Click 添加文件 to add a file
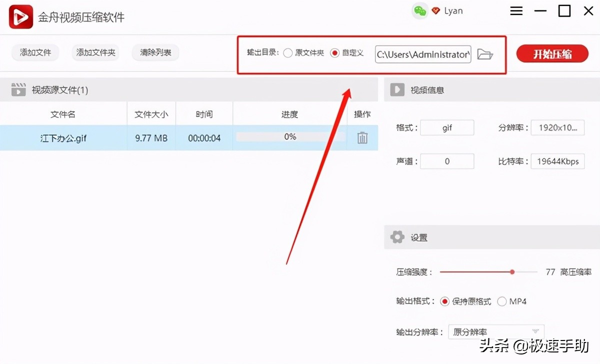The width and height of the screenshot is (600, 364). click(x=34, y=52)
